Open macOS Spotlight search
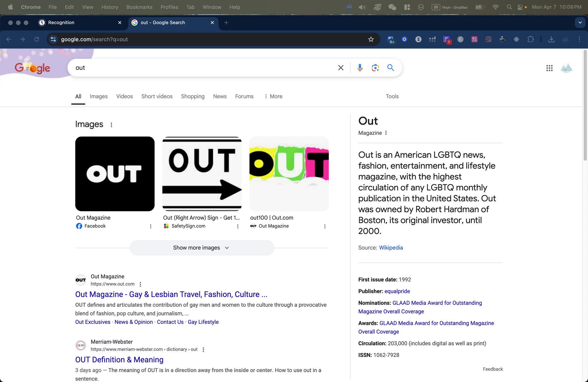588x382 pixels. 509,7
